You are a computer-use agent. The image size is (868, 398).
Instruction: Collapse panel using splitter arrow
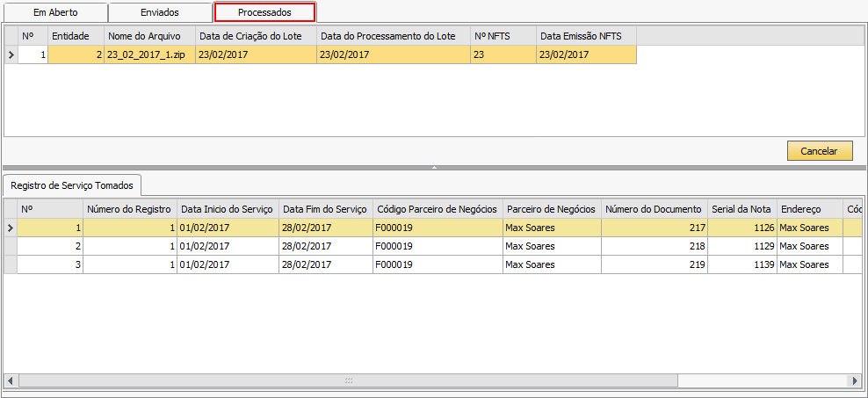click(x=435, y=167)
